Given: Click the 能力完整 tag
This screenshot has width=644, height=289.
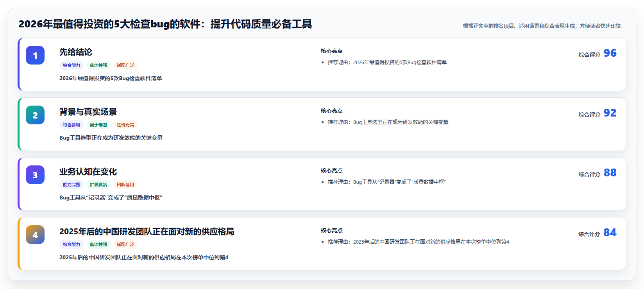Looking at the screenshot, I should (x=72, y=185).
